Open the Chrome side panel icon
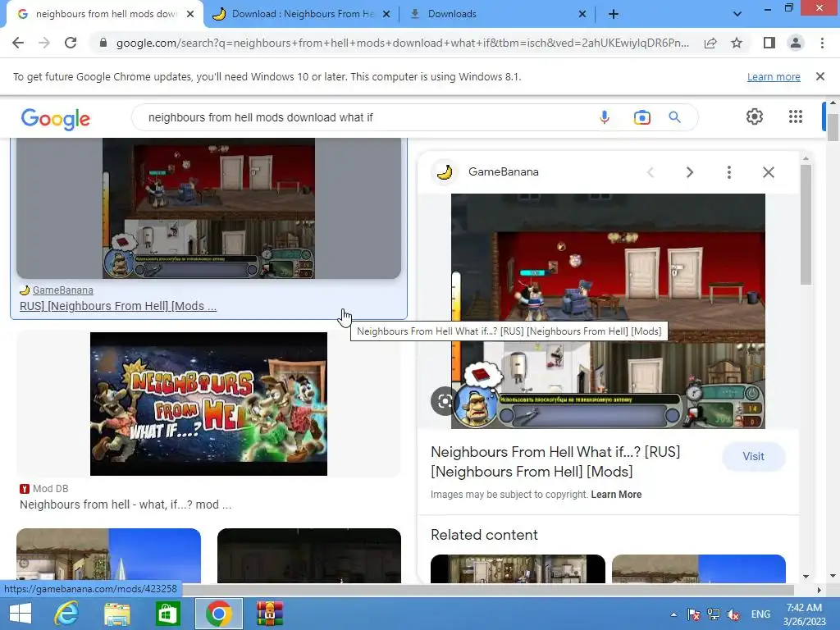Image resolution: width=840 pixels, height=630 pixels. pos(769,43)
